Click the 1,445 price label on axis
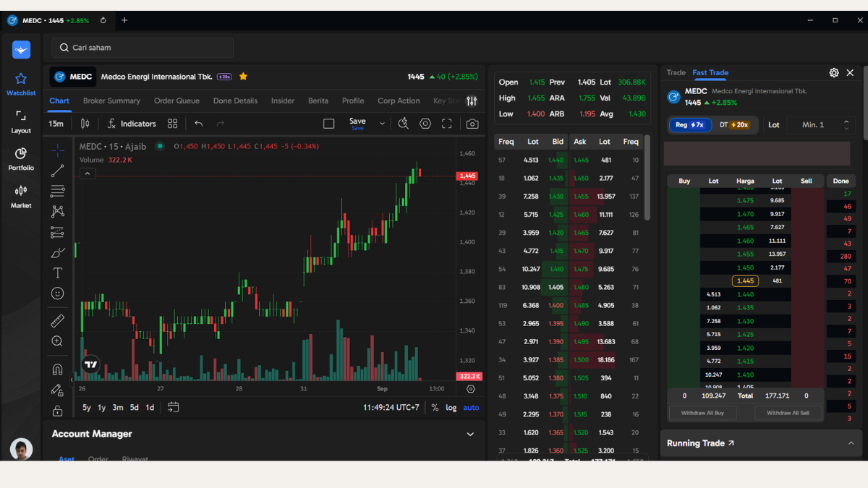868x488 pixels. click(467, 176)
